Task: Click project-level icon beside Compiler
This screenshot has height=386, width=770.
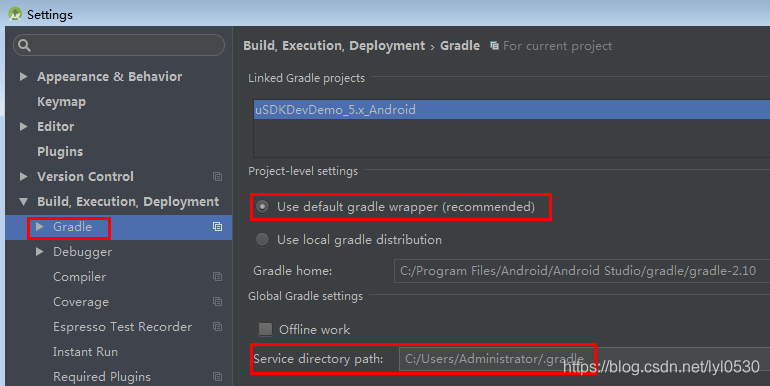Action: 217,277
